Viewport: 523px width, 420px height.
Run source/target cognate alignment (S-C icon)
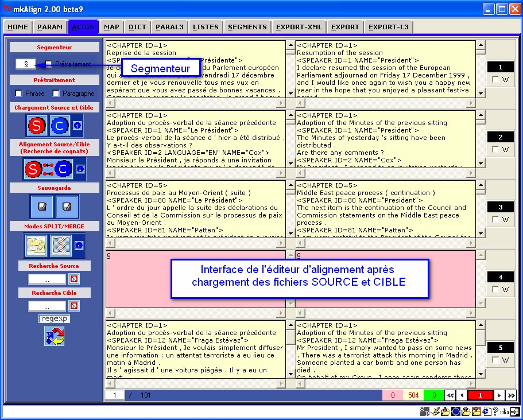tap(48, 169)
